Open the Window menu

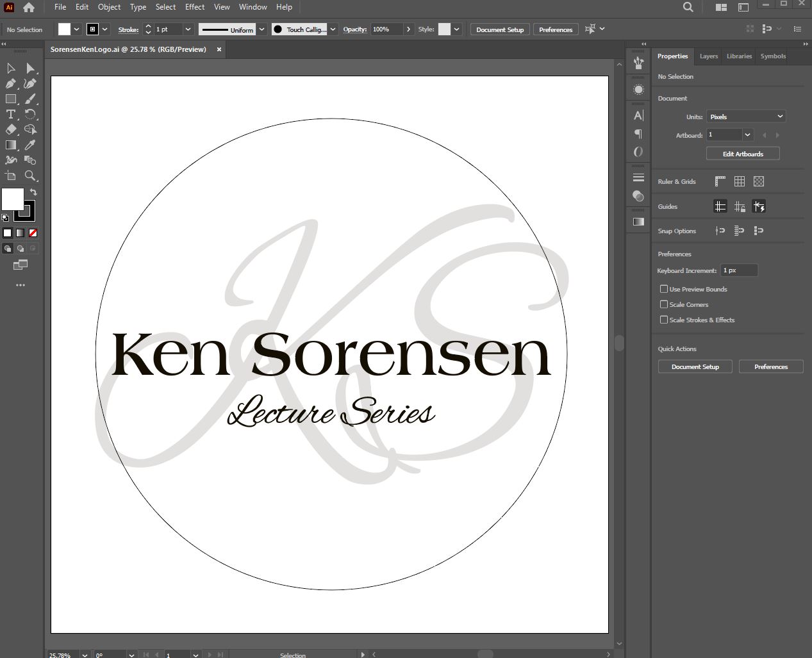pos(253,7)
